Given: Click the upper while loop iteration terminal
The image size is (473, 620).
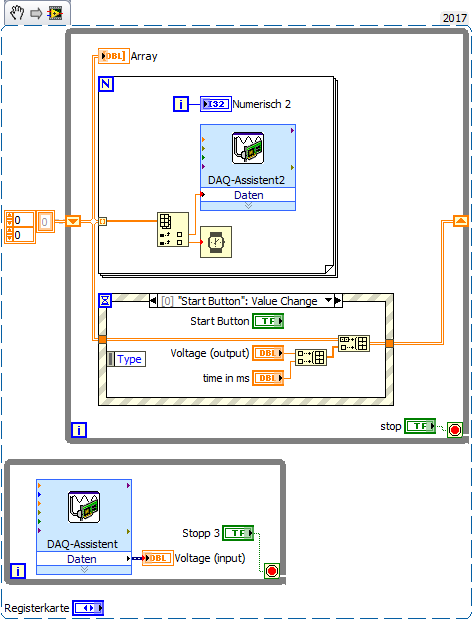Looking at the screenshot, I should click(79, 430).
